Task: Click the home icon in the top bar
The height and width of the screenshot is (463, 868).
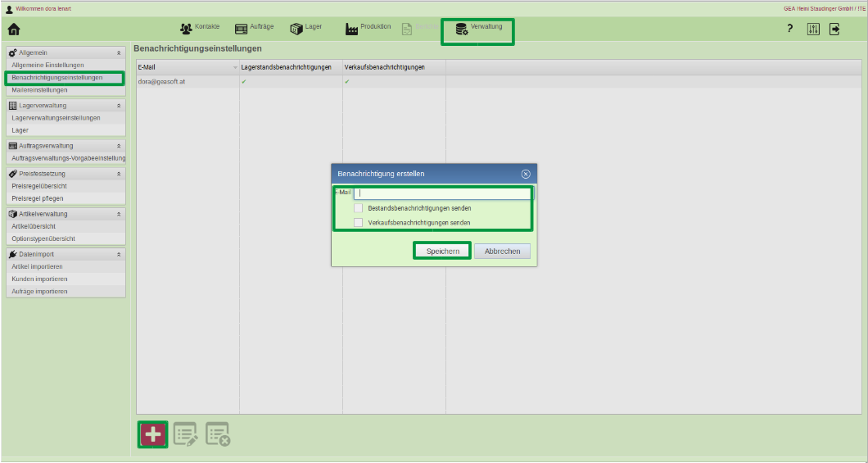Action: coord(13,30)
